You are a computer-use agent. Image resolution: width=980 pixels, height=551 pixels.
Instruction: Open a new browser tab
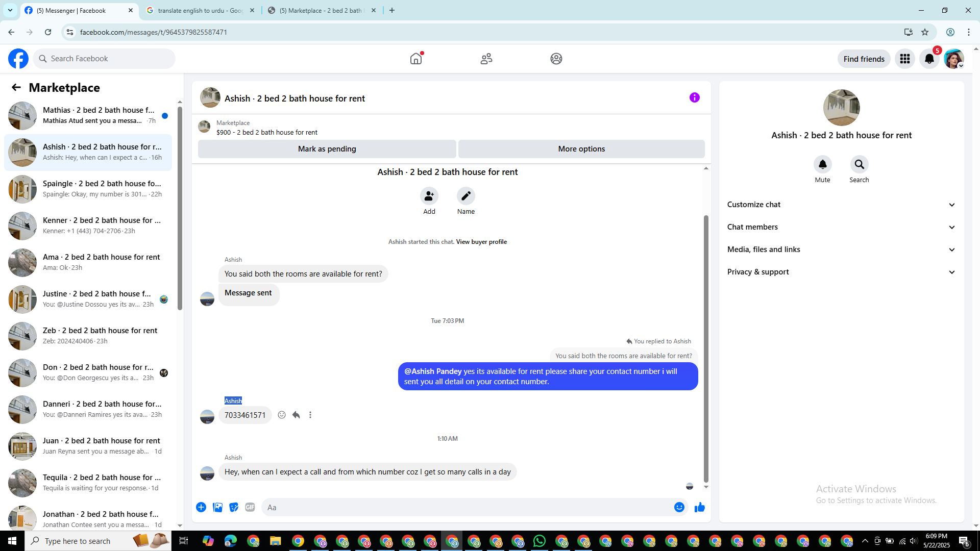pyautogui.click(x=392, y=10)
